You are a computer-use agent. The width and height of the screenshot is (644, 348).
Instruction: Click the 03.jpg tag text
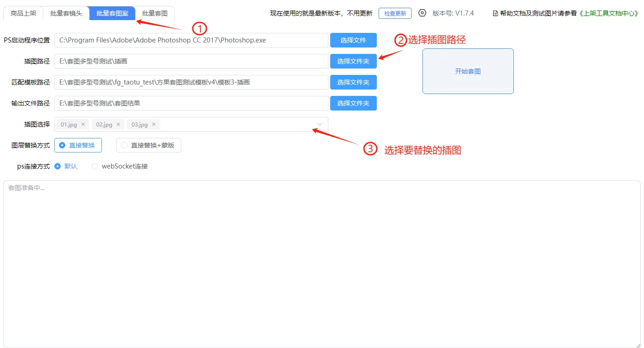point(140,124)
